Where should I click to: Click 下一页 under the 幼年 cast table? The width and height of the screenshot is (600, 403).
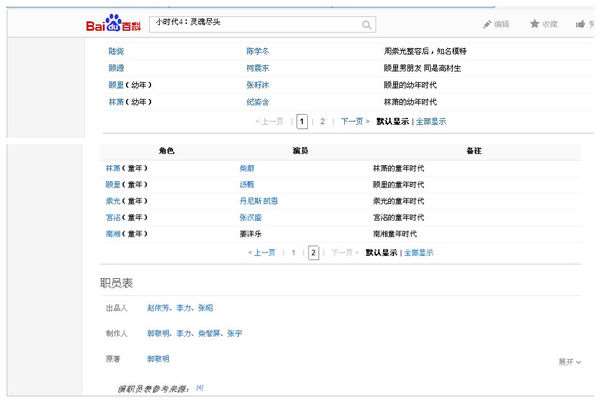pyautogui.click(x=355, y=122)
